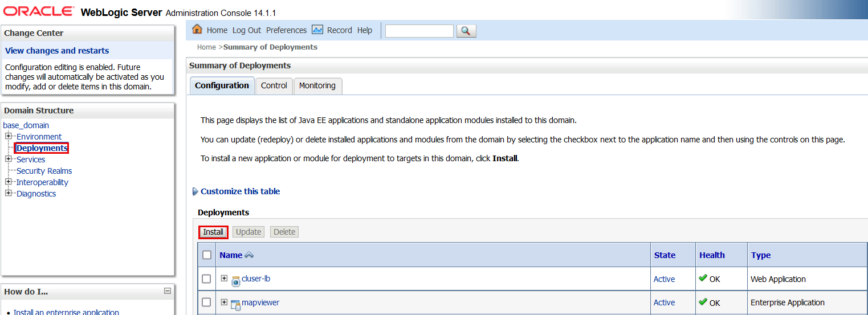Open the base_domain link

[x=26, y=125]
